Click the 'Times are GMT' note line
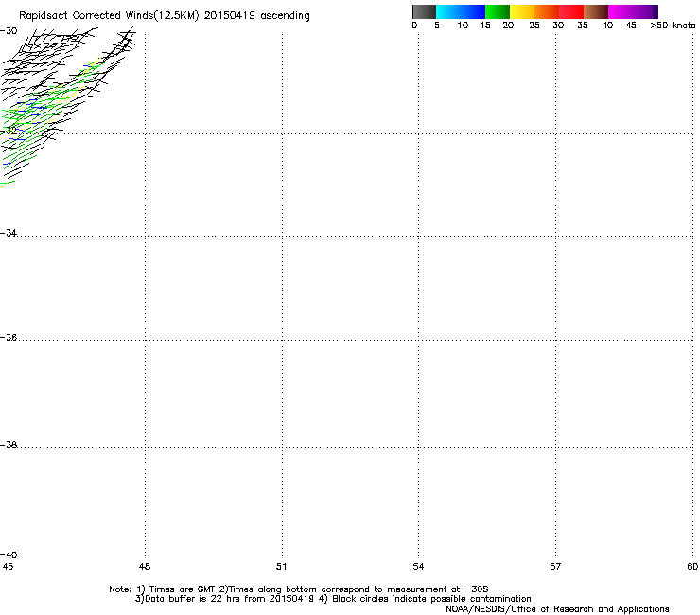Screen dimensions: 700x615 click(x=299, y=589)
